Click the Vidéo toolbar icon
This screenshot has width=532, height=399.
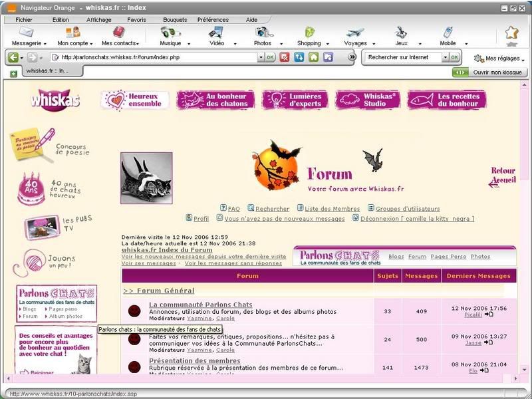[216, 32]
